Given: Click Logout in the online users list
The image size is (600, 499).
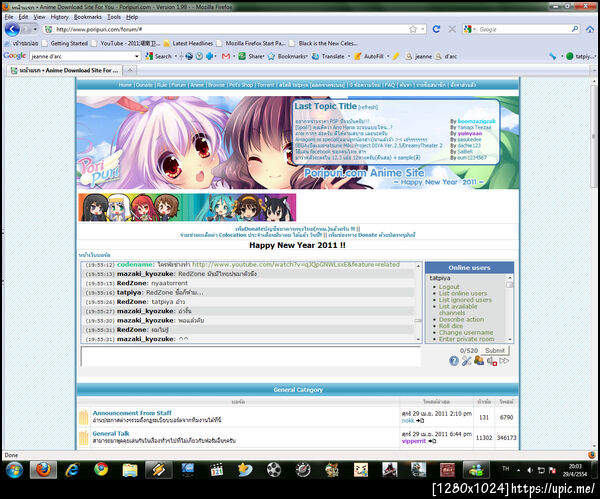Looking at the screenshot, I should 449,287.
